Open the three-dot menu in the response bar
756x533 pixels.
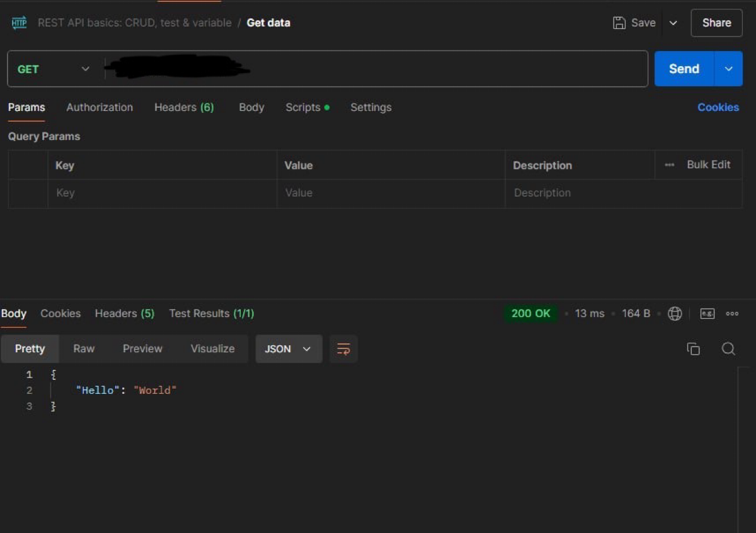(732, 313)
